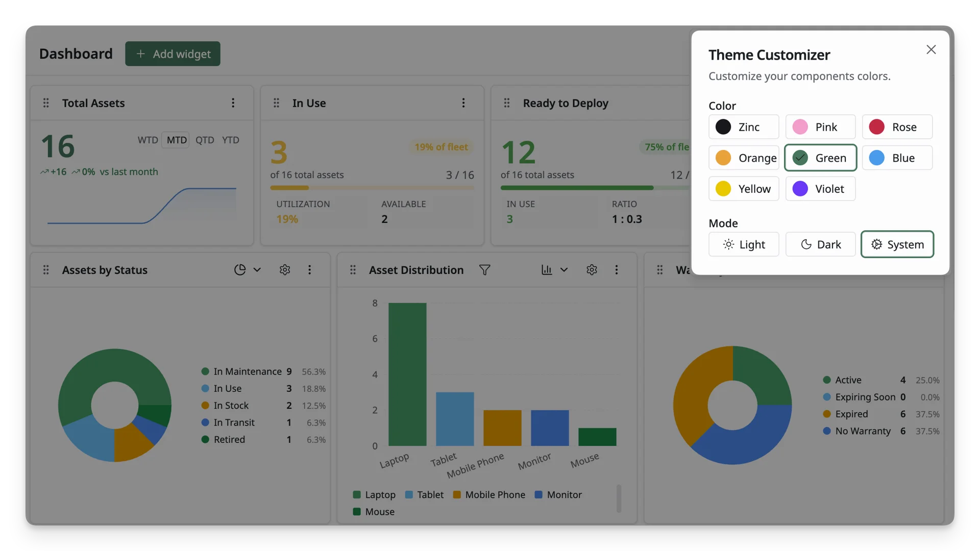Open Total Assets three-dot menu
The image size is (980, 551).
point(233,103)
